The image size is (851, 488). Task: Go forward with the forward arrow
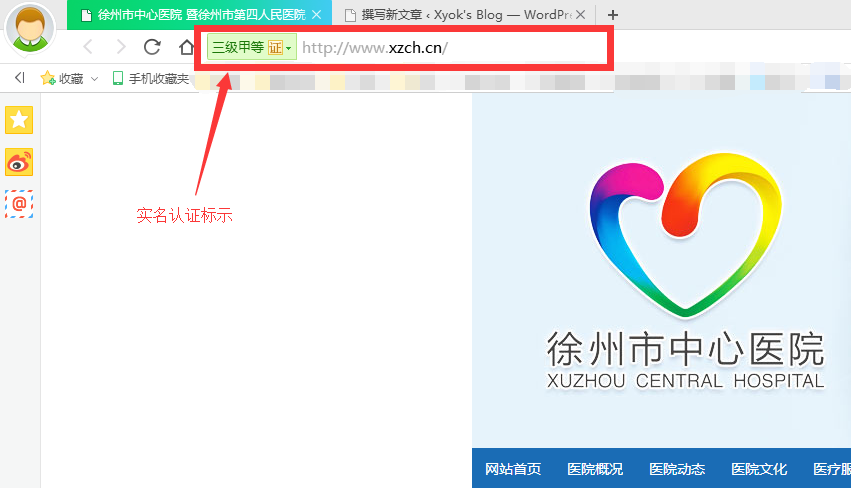pyautogui.click(x=120, y=47)
